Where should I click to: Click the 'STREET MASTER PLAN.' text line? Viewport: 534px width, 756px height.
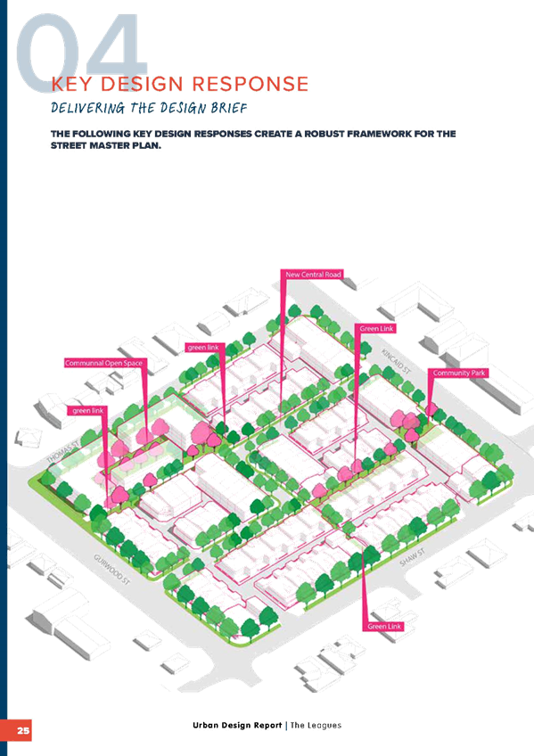tap(106, 145)
